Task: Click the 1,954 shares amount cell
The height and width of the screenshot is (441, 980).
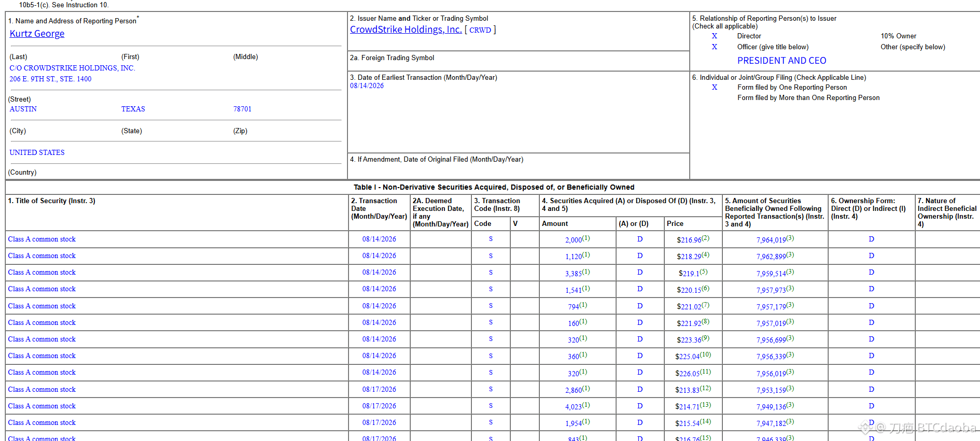Action: point(577,423)
